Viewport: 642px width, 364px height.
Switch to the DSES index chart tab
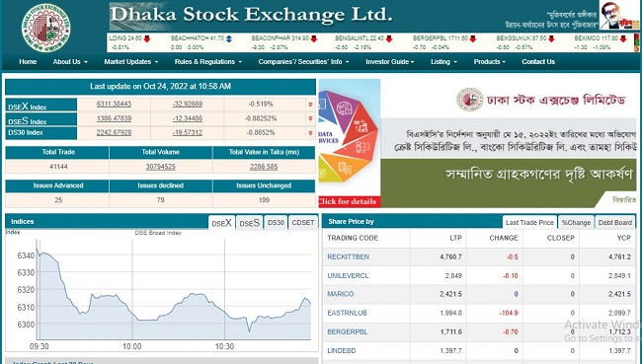click(x=249, y=223)
